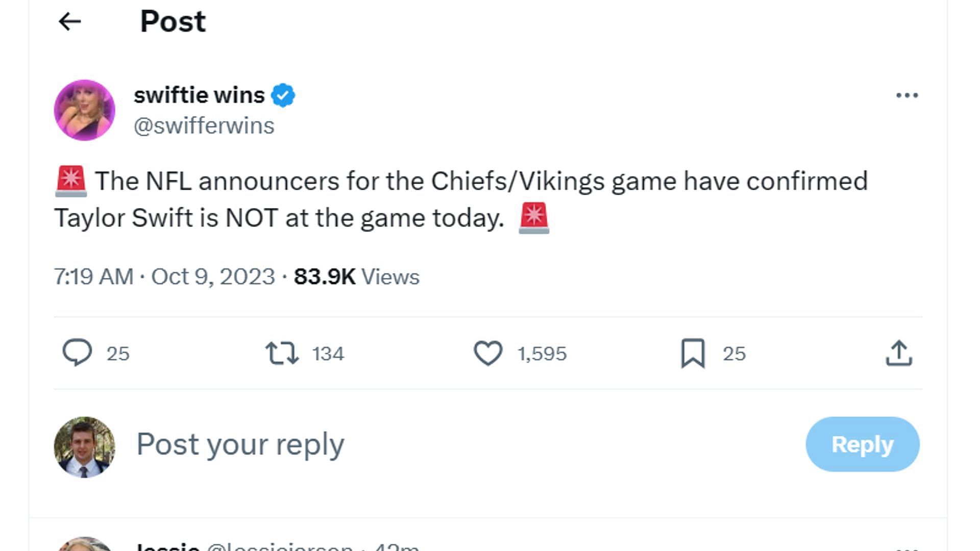Open the swiftie wins profile picture
Image resolution: width=980 pixels, height=551 pixels.
[85, 110]
